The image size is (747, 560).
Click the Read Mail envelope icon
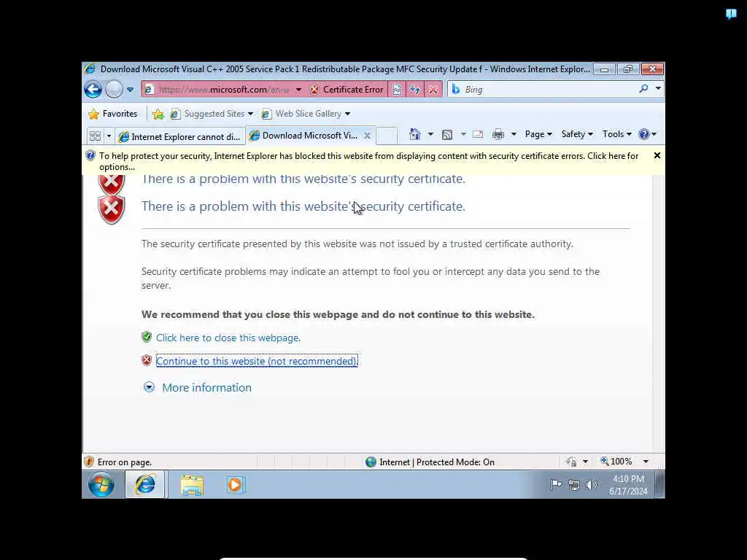tap(478, 135)
